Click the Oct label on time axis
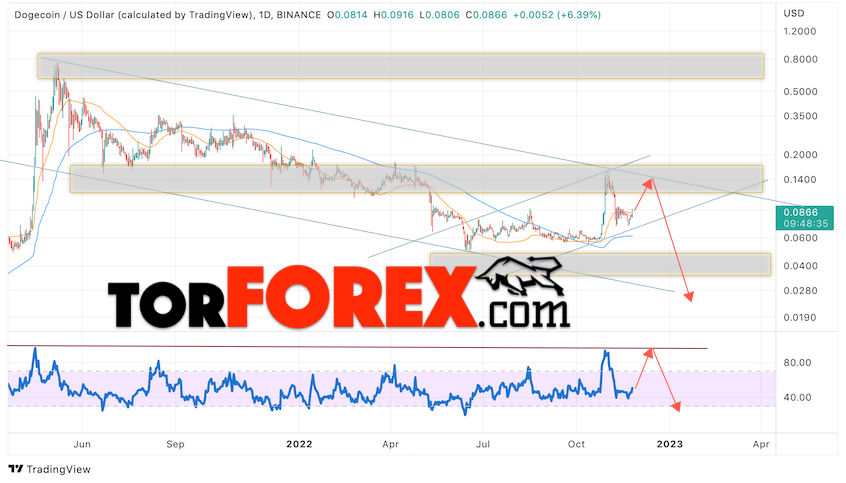 coord(576,444)
